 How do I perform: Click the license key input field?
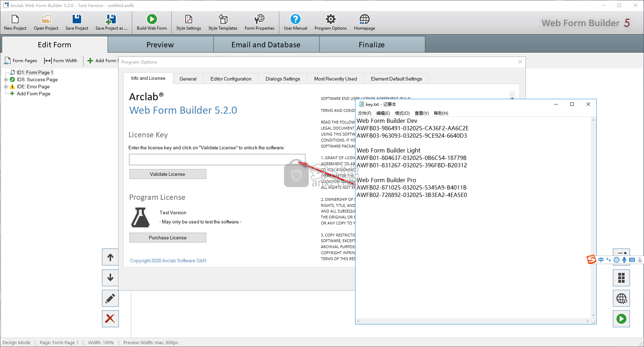coord(217,160)
